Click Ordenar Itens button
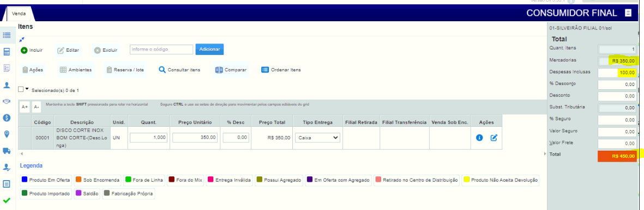The height and width of the screenshot is (210, 644). (281, 70)
